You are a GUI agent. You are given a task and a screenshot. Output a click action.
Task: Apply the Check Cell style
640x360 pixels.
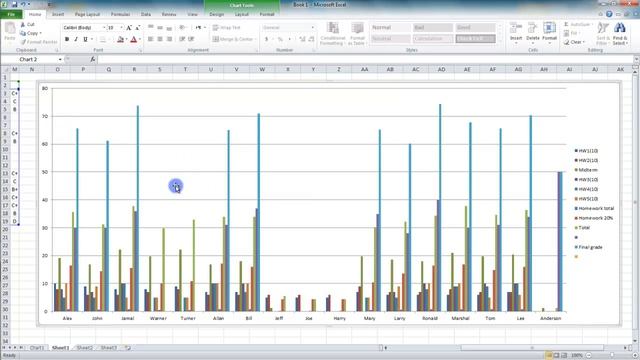coord(475,39)
